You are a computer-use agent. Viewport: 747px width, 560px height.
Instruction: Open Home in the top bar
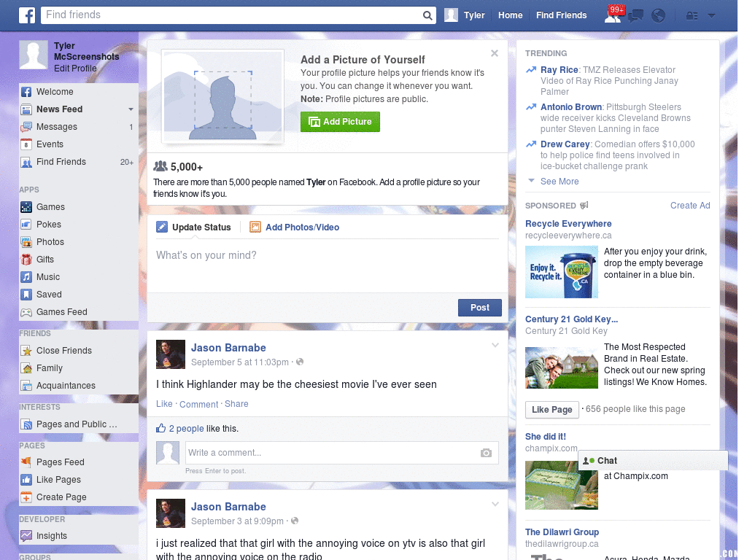(510, 15)
